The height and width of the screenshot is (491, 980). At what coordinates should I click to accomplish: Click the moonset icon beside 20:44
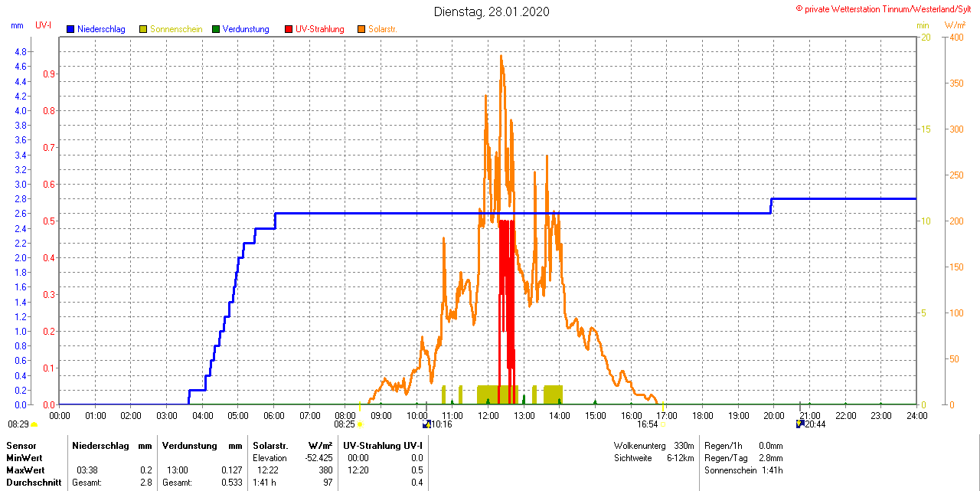tap(800, 424)
